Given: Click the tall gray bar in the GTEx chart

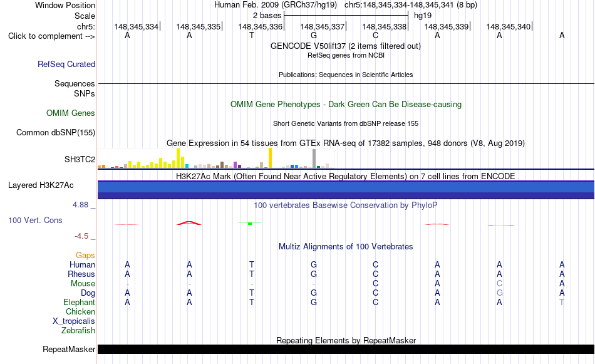Looking at the screenshot, I should coord(314,159).
